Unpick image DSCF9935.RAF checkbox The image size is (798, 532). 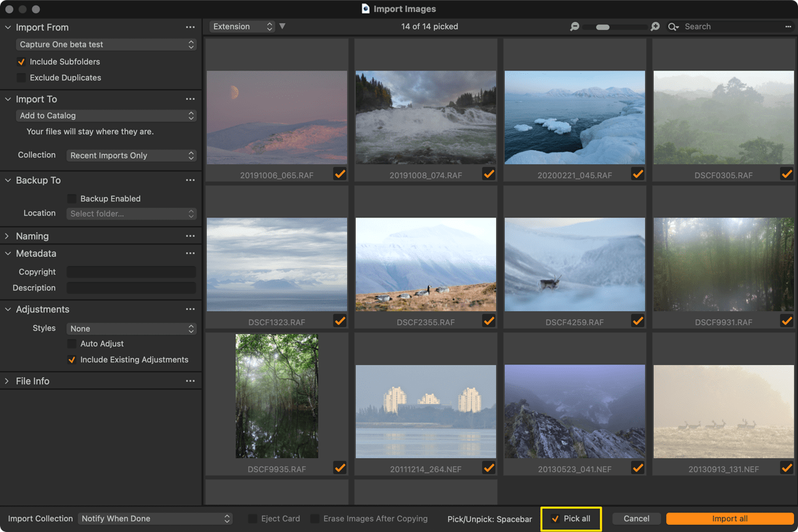pyautogui.click(x=340, y=467)
